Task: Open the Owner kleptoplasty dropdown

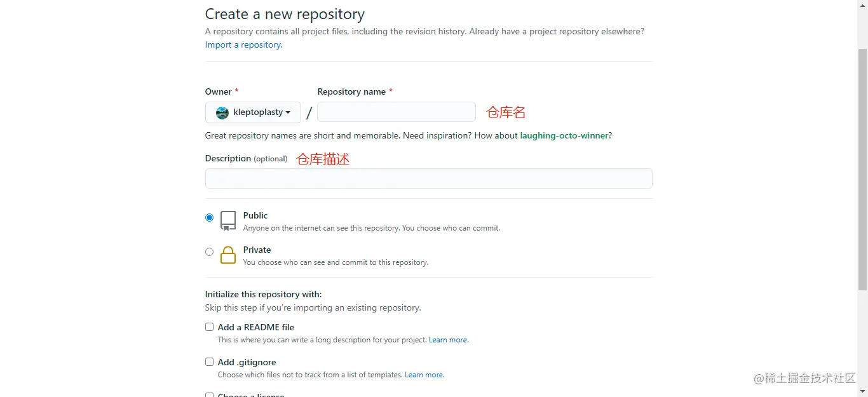Action: [x=253, y=112]
